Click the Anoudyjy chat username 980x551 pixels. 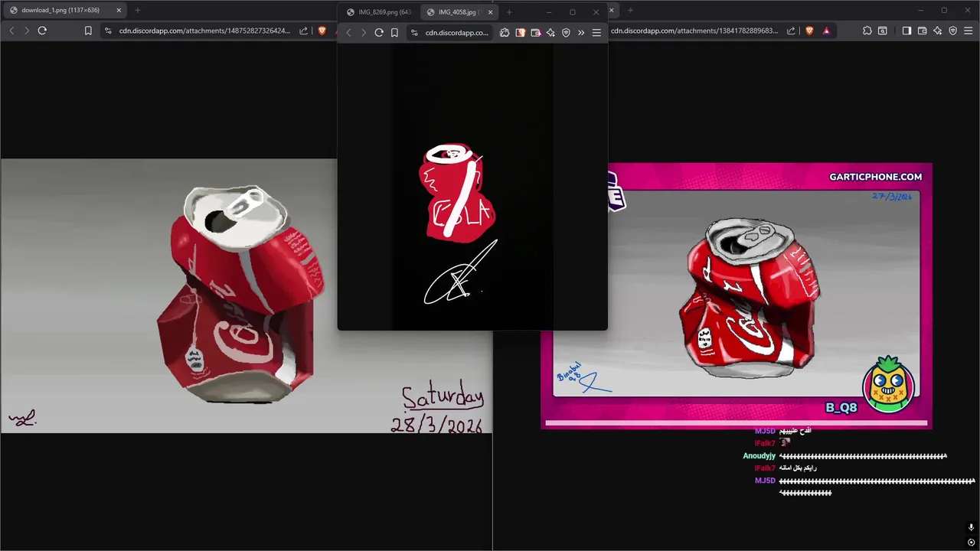point(759,456)
